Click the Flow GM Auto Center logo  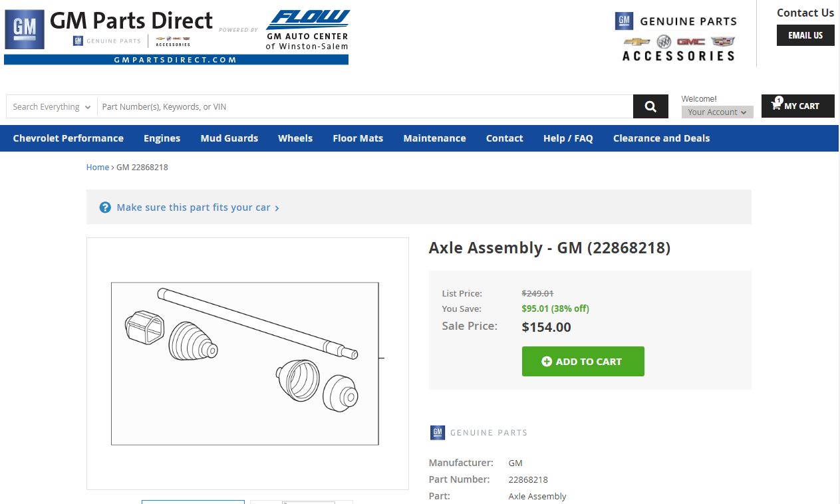pyautogui.click(x=307, y=31)
